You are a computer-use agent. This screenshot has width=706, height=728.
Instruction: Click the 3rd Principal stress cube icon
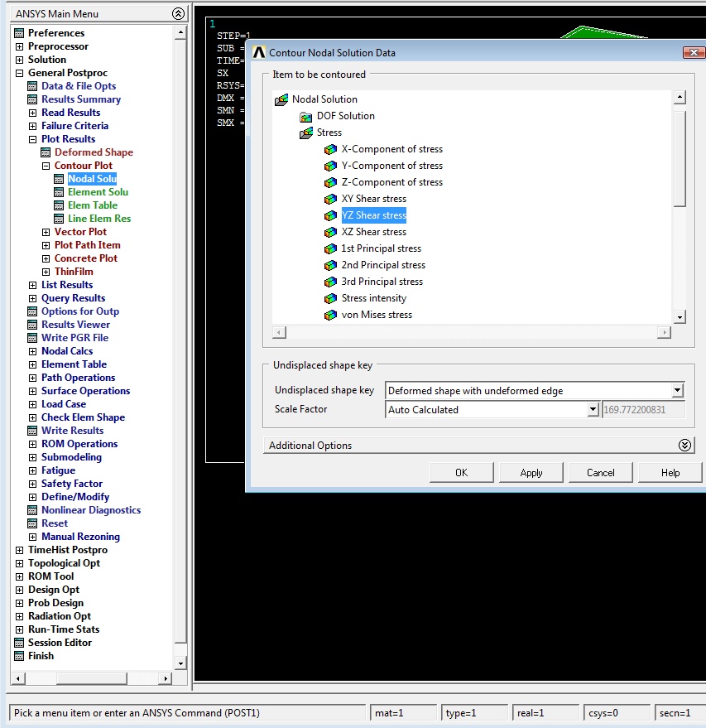click(x=330, y=282)
